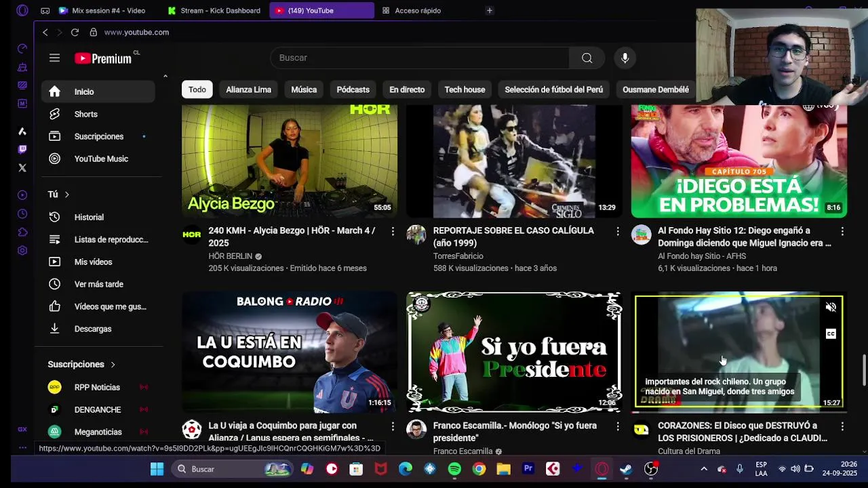Start voice search with the microphone
868x488 pixels.
tap(625, 58)
